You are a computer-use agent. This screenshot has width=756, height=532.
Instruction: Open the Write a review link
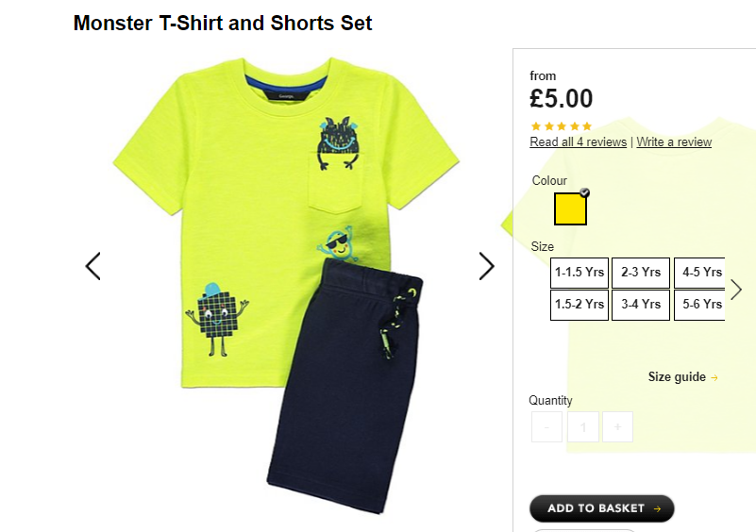click(x=674, y=142)
